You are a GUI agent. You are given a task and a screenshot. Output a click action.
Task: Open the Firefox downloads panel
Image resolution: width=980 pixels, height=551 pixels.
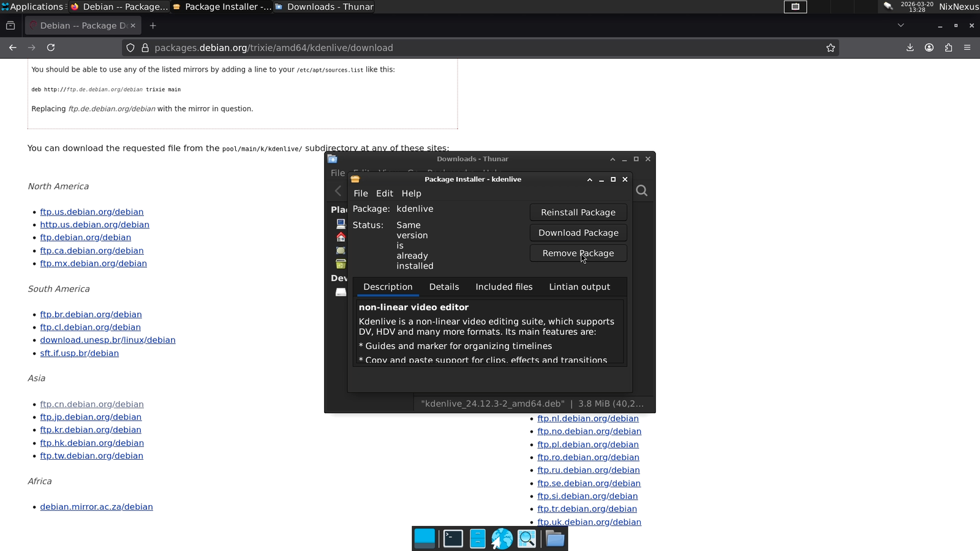[x=910, y=48]
